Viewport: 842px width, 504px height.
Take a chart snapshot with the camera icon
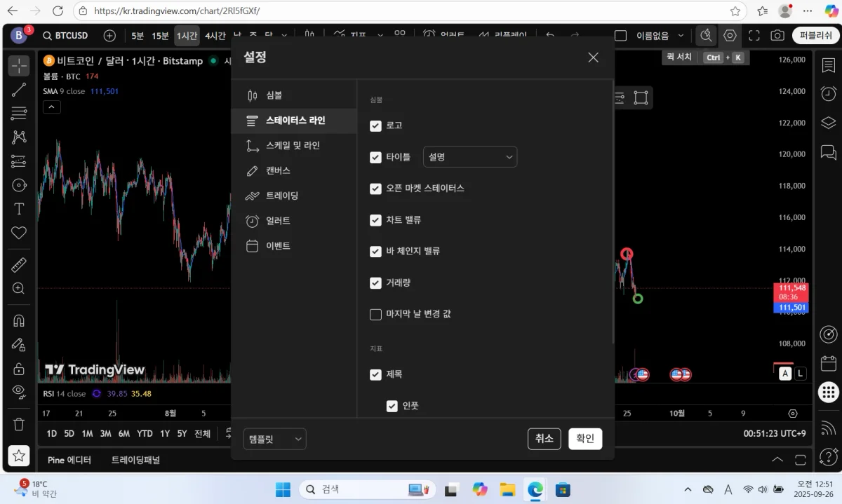777,35
